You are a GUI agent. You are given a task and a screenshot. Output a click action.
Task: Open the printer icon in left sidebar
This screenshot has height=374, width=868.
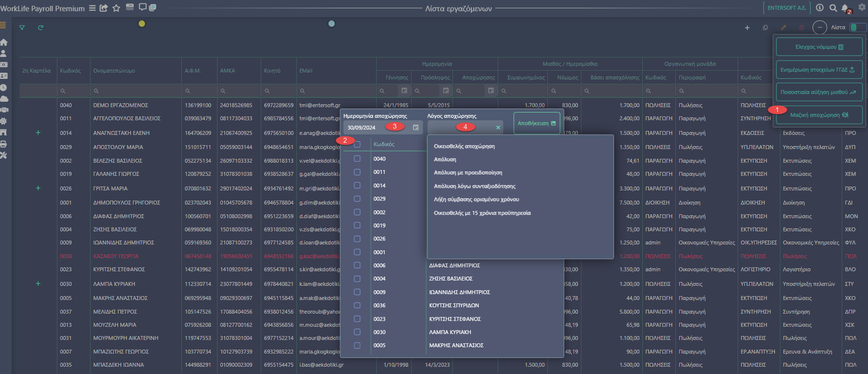[3, 144]
